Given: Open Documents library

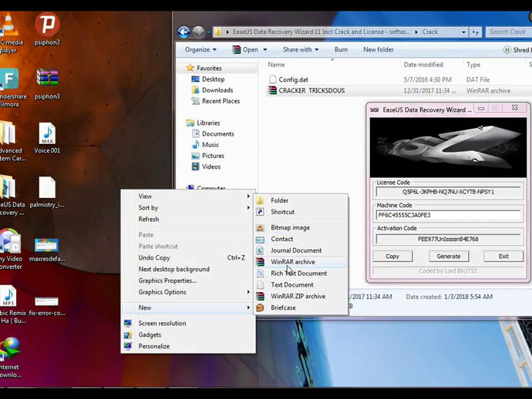Looking at the screenshot, I should point(218,134).
